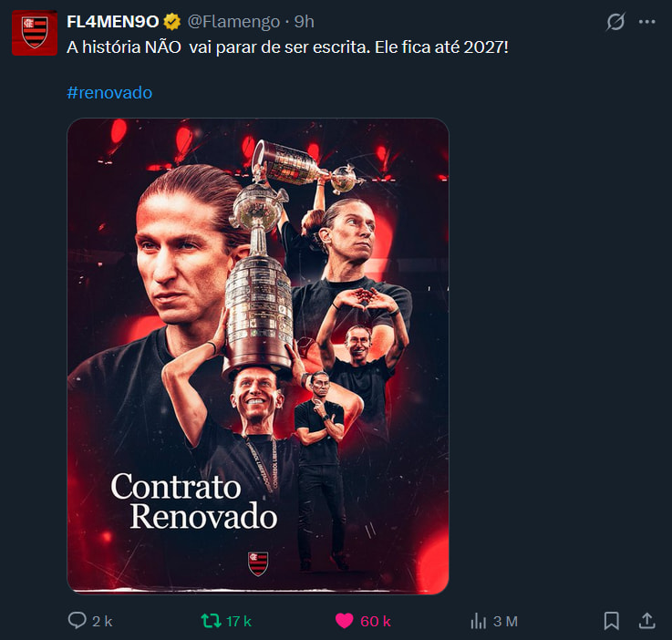
Task: Click the reply speech bubble icon
Action: 78,621
